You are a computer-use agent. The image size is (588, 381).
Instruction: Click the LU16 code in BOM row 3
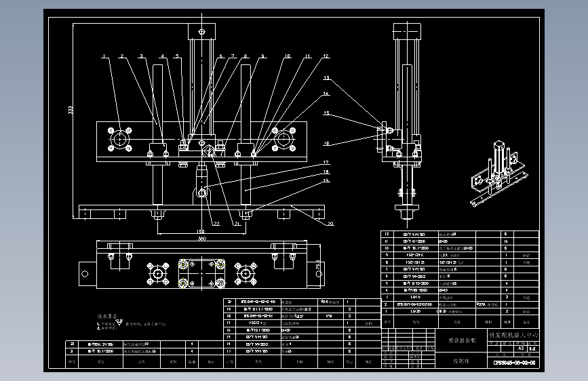tap(416, 298)
